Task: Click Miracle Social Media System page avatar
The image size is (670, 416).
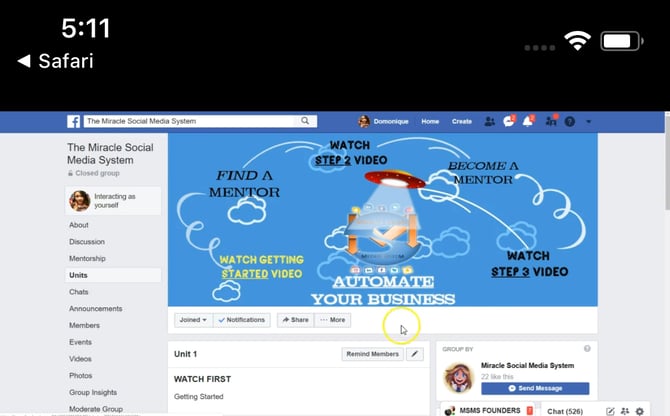Action: (459, 378)
